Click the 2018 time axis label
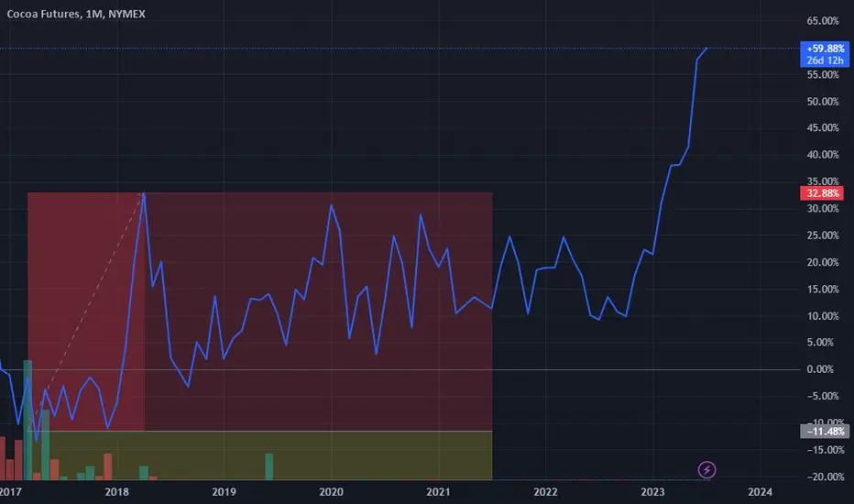The height and width of the screenshot is (504, 854). point(116,492)
